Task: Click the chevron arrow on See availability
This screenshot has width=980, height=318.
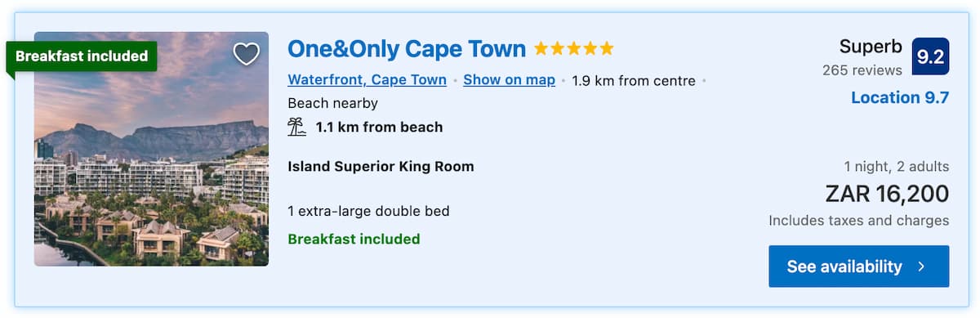Action: click(921, 266)
